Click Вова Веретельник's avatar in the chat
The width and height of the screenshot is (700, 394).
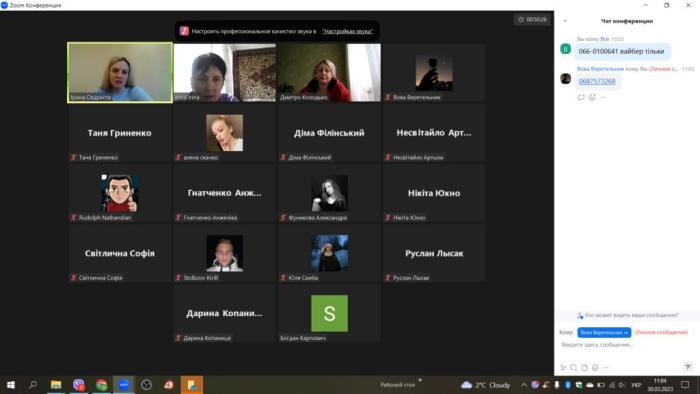click(566, 79)
